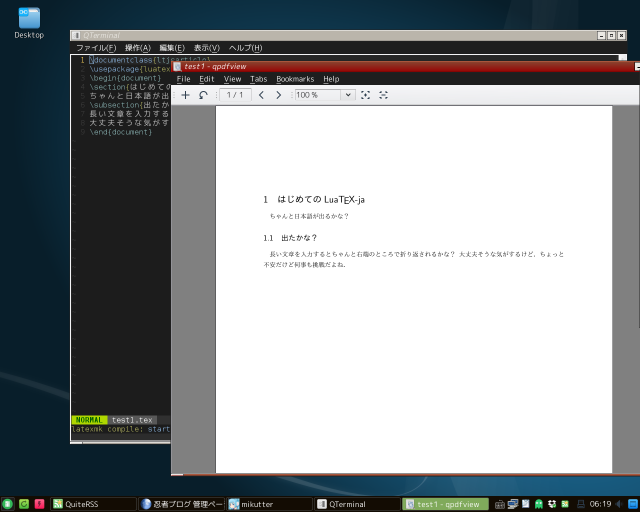Viewport: 640px width, 512px height.
Task: Open QTerminal 編集(E) menu
Action: tap(172, 48)
